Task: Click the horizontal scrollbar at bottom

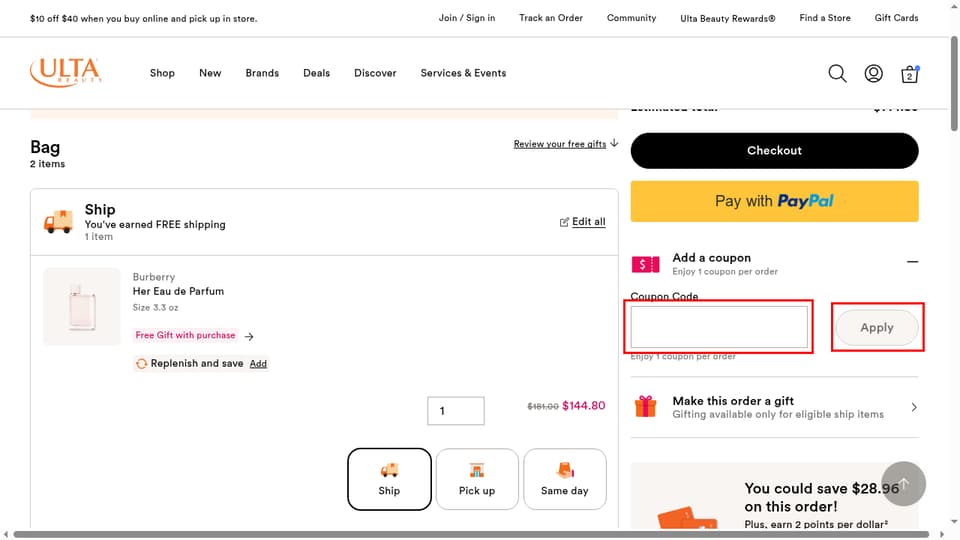Action: point(471,534)
